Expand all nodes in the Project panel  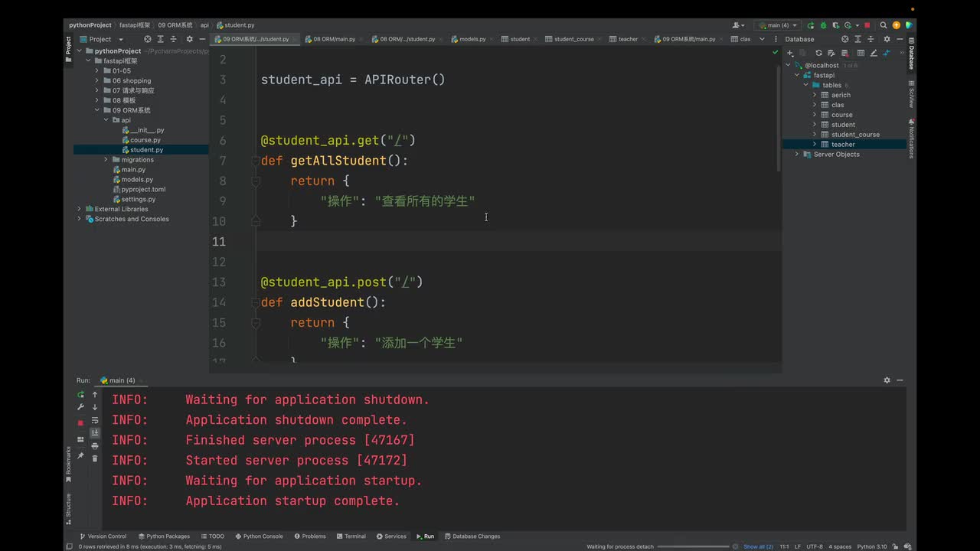point(160,39)
